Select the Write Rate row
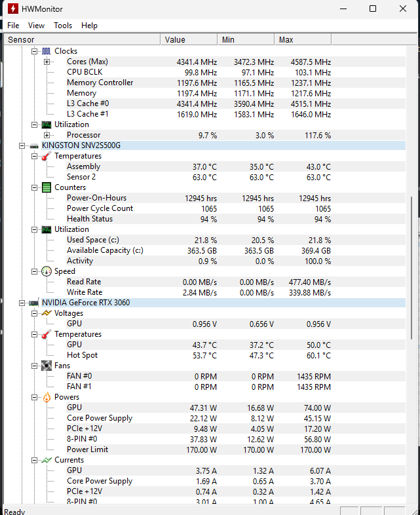The width and height of the screenshot is (420, 515). click(x=236, y=292)
